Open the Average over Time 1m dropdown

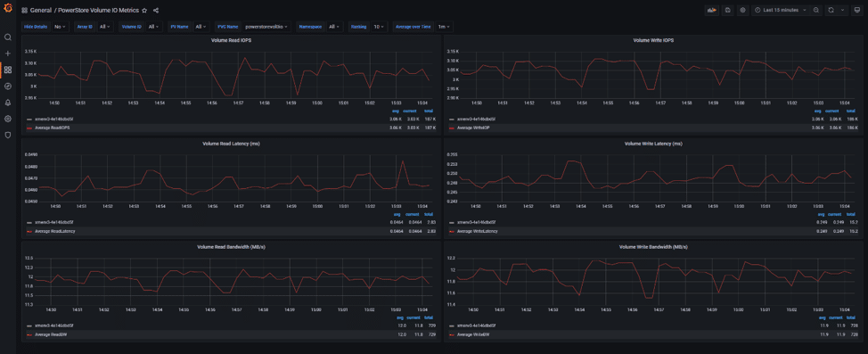tap(444, 26)
